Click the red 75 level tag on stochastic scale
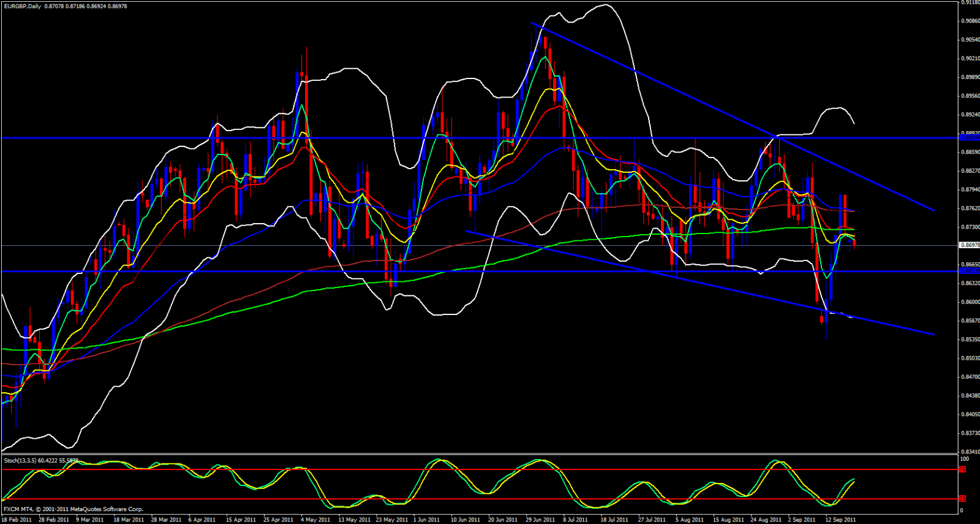Image resolution: width=980 pixels, height=524 pixels. coord(962,469)
